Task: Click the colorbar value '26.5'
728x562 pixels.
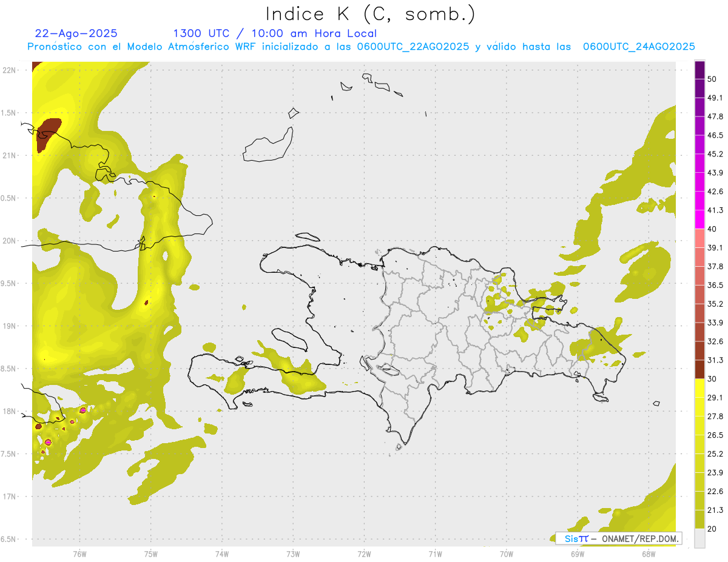Action: [715, 435]
